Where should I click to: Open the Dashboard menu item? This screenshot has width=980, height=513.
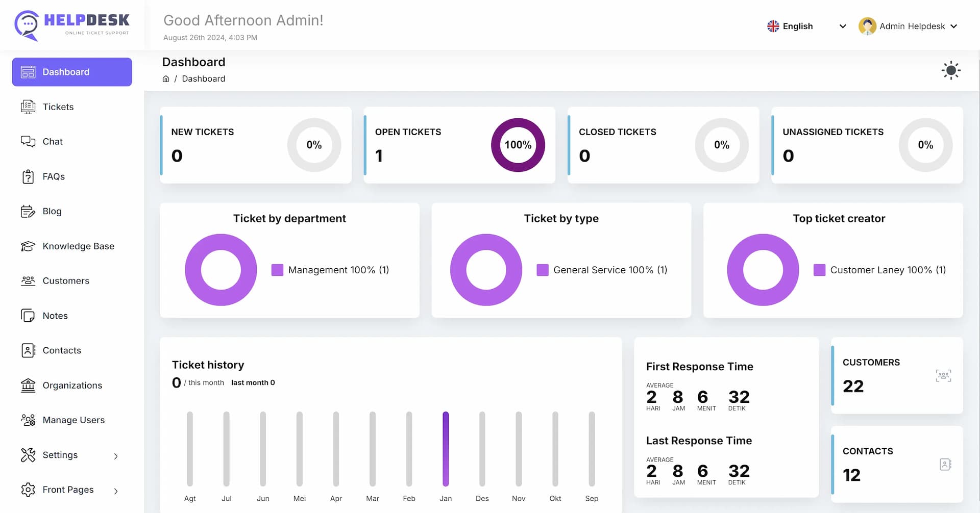pyautogui.click(x=72, y=72)
